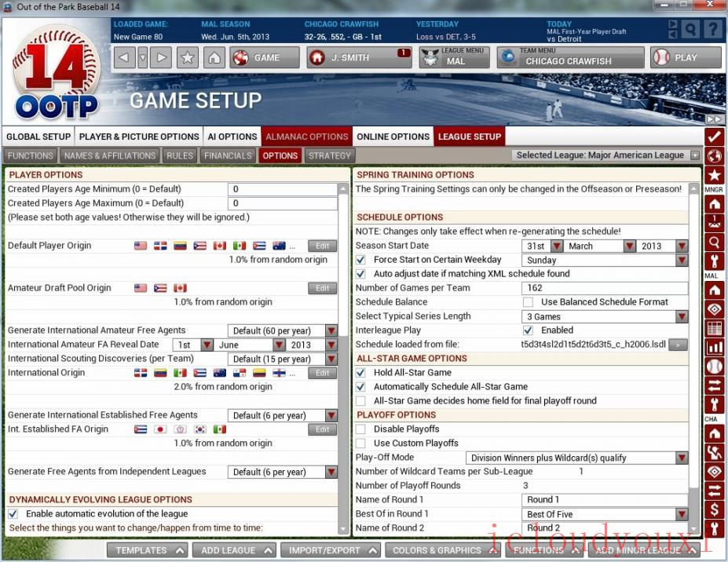The height and width of the screenshot is (562, 728).
Task: Toggle Auto adjust date if matching XML checkbox
Action: coord(360,274)
